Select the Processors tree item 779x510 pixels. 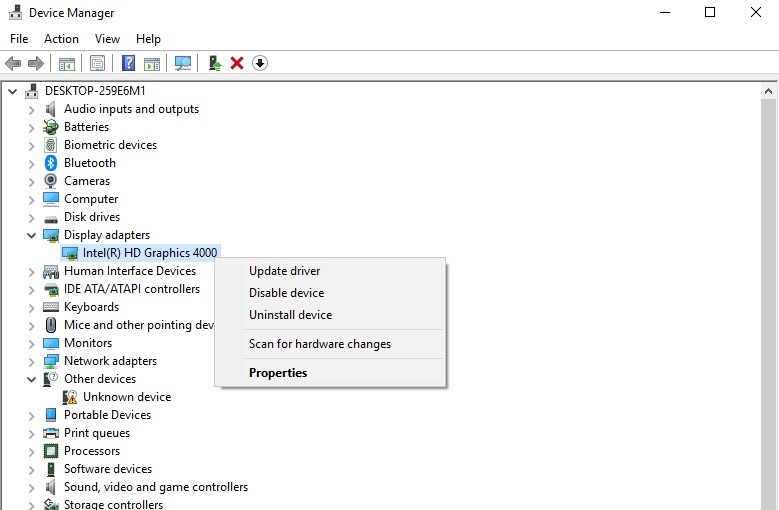pos(91,451)
